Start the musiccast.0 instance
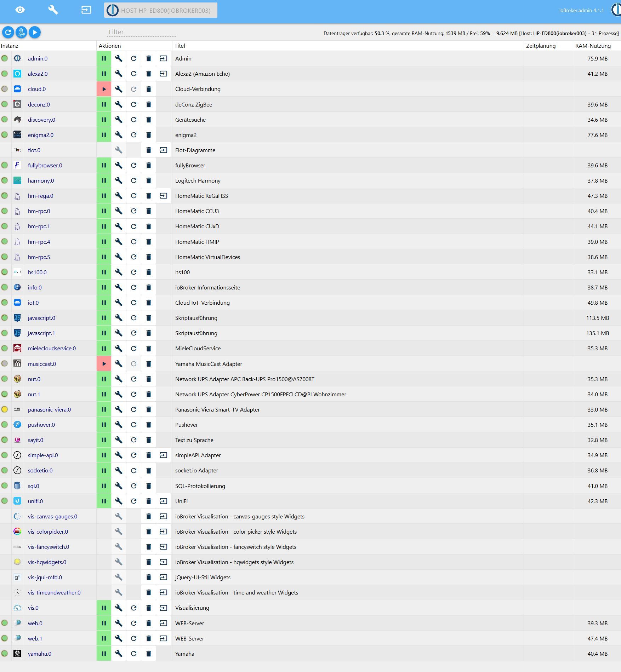This screenshot has height=672, width=621. click(x=104, y=364)
